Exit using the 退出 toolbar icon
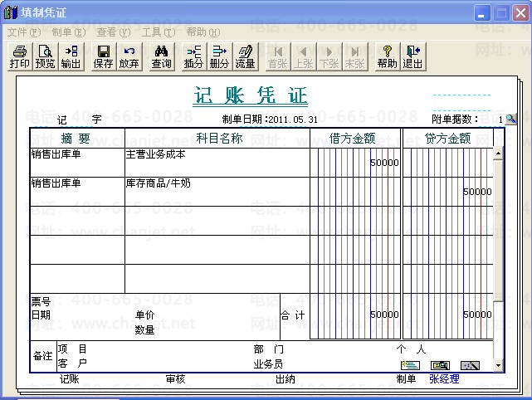 pos(412,56)
